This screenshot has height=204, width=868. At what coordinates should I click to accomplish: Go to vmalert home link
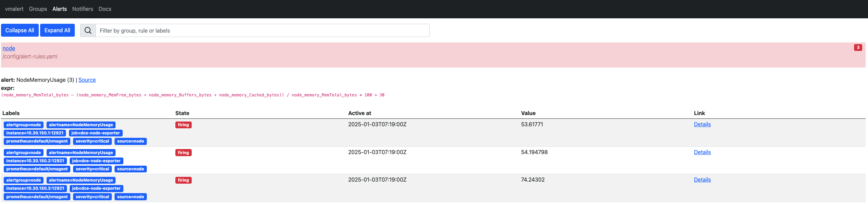[14, 9]
